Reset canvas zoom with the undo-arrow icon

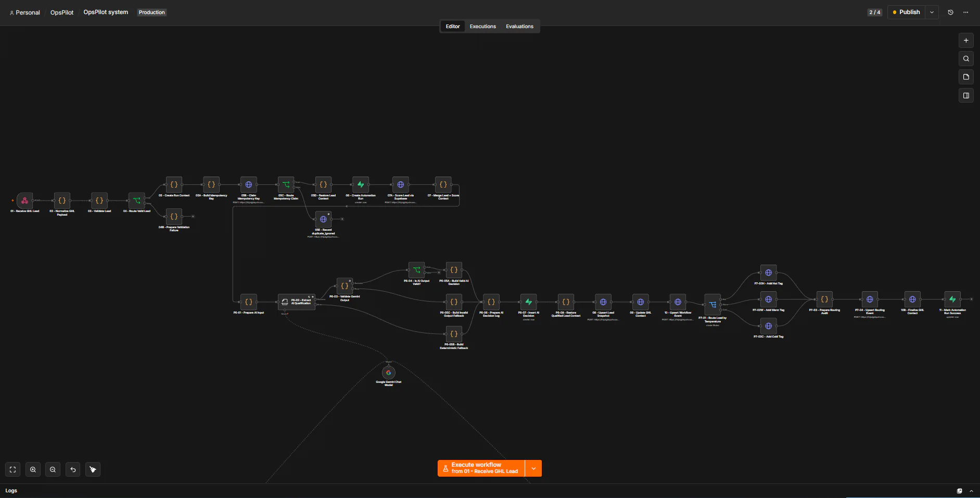tap(73, 469)
